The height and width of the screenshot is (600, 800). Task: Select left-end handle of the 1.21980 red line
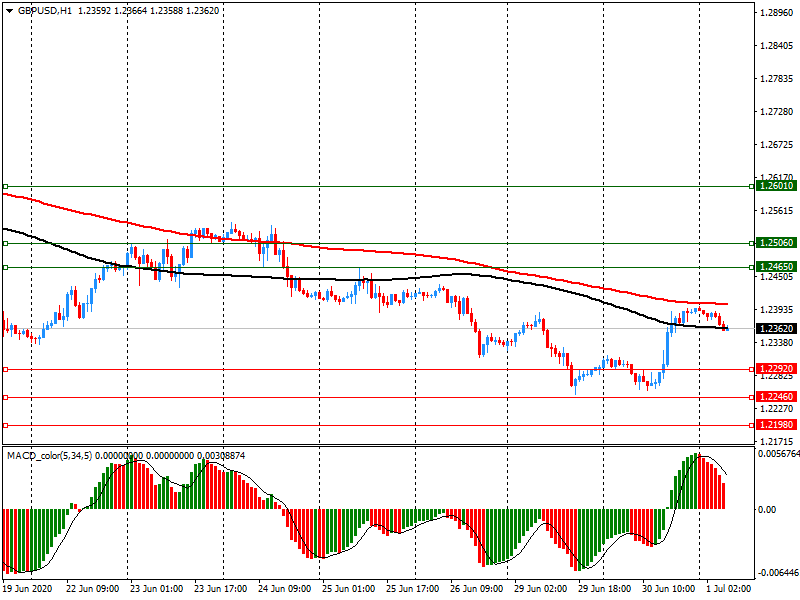click(6, 426)
